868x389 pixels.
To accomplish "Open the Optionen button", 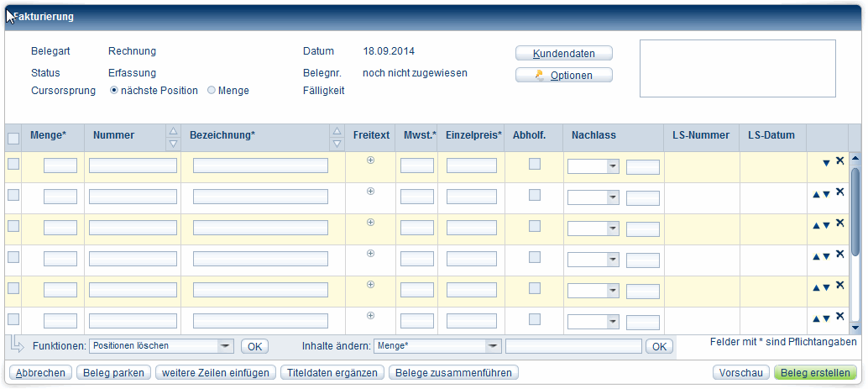I will click(x=563, y=76).
